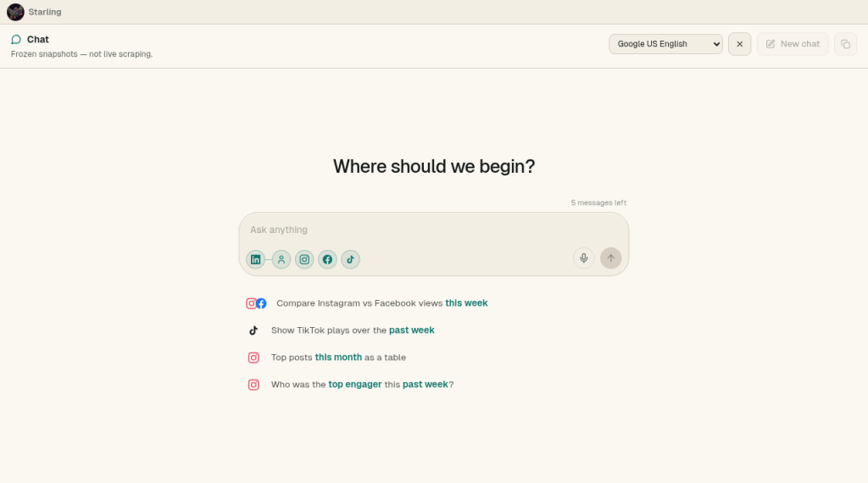This screenshot has width=868, height=483.
Task: Toggle the Instagram source icon
Action: pos(304,259)
